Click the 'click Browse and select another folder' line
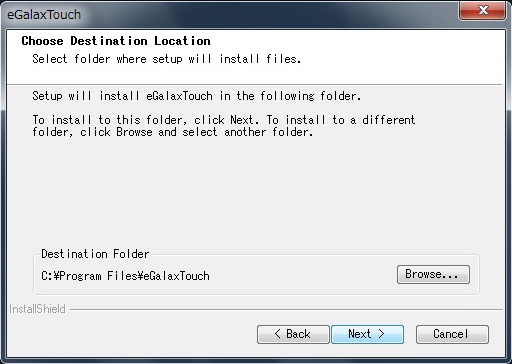The height and width of the screenshot is (364, 512). (173, 132)
